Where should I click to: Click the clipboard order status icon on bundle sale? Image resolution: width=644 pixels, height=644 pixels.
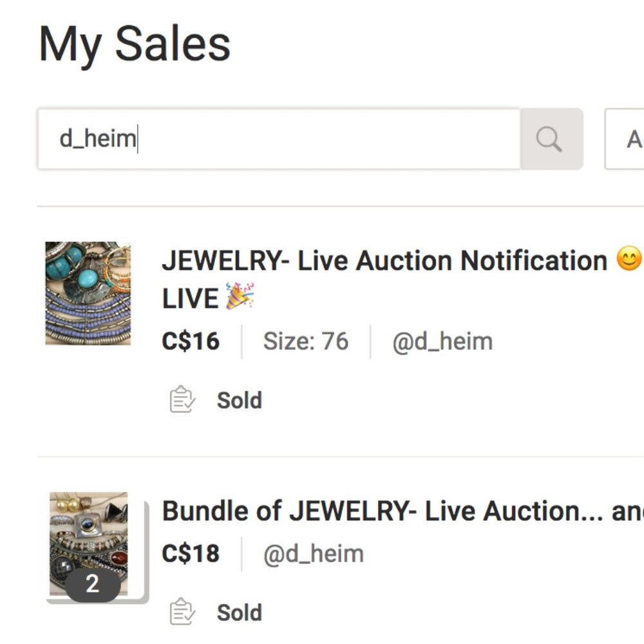click(x=182, y=612)
